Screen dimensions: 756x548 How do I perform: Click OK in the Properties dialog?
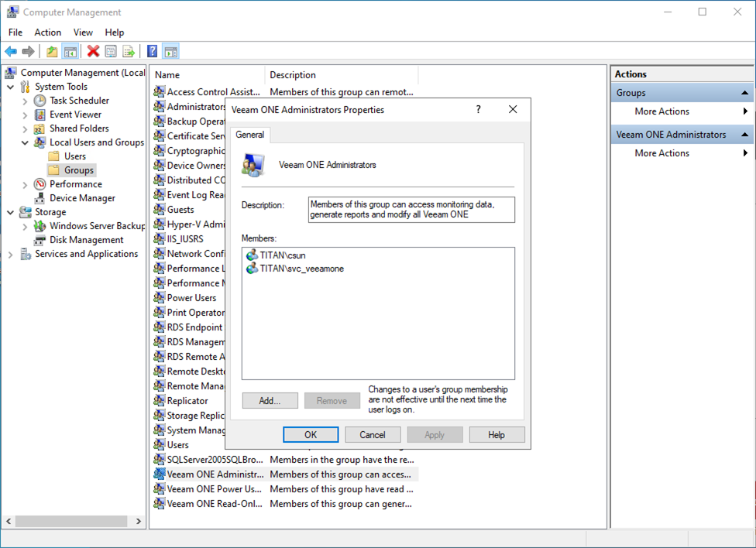click(311, 435)
